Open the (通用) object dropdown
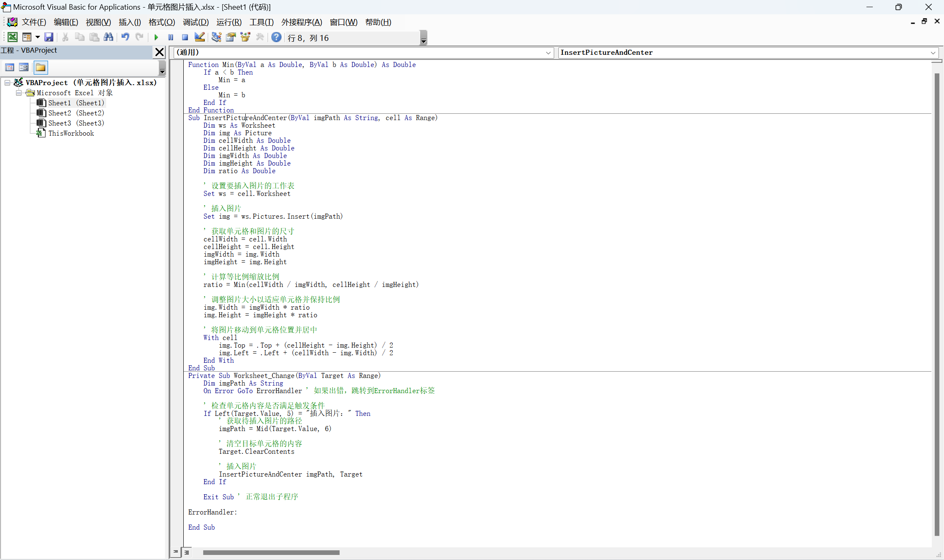The width and height of the screenshot is (944, 560). (548, 53)
